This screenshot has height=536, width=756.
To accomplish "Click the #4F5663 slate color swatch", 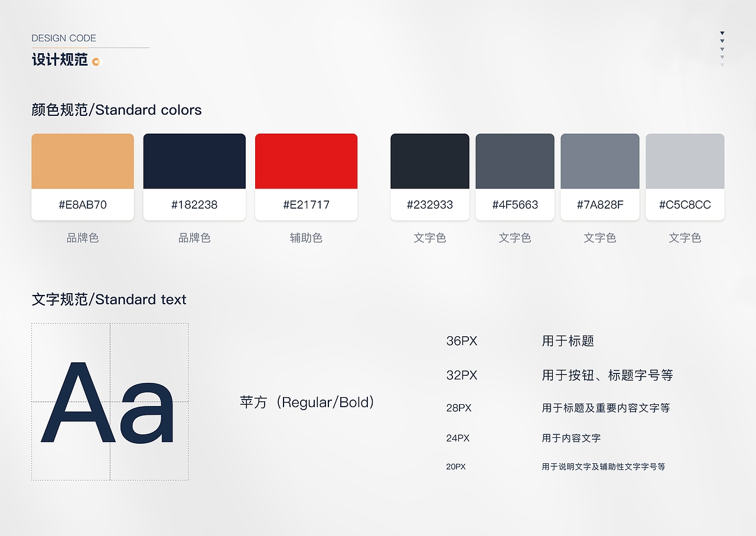I will 515,161.
